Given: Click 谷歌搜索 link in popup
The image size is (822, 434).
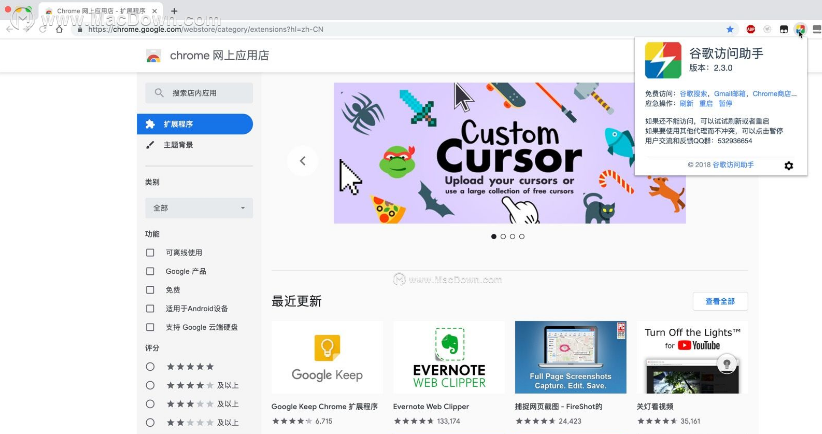Looking at the screenshot, I should (693, 94).
